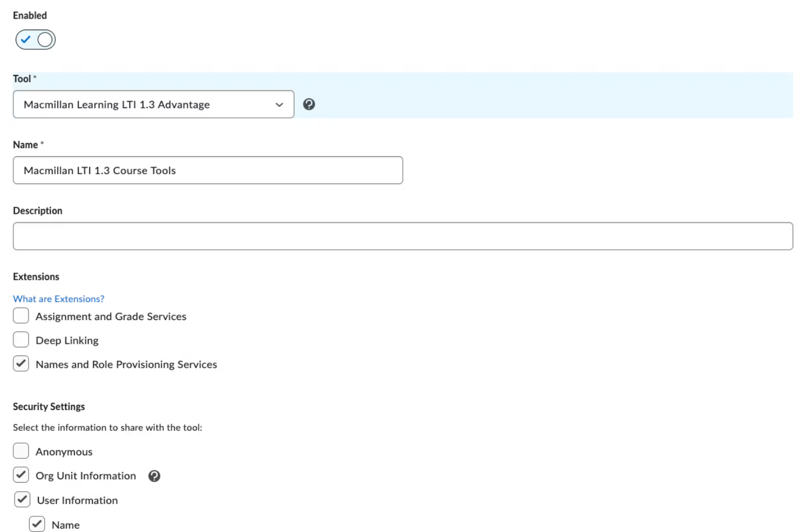This screenshot has width=801, height=532.
Task: Click the chevron on the Tool combo box
Action: pos(279,105)
